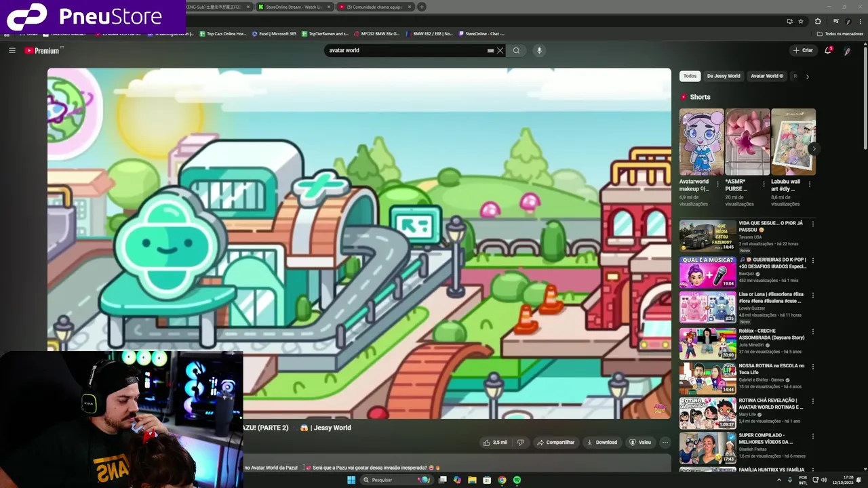Open Windows Start menu

click(x=351, y=480)
